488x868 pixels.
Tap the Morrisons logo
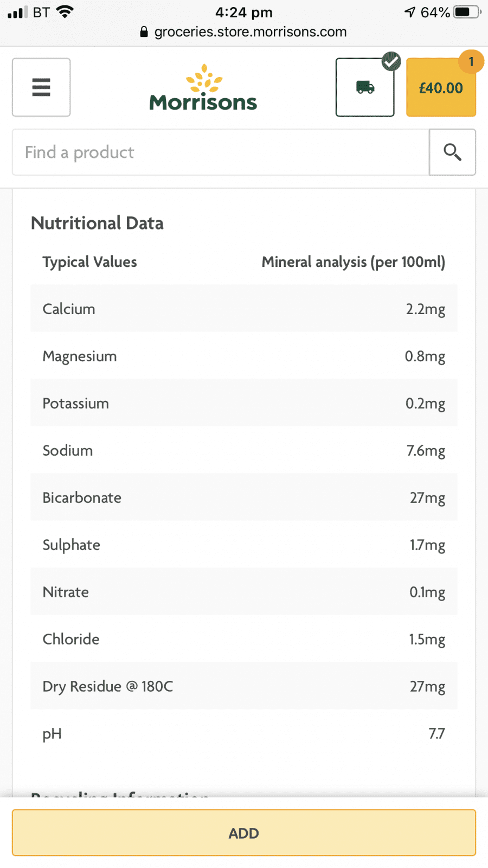[203, 88]
